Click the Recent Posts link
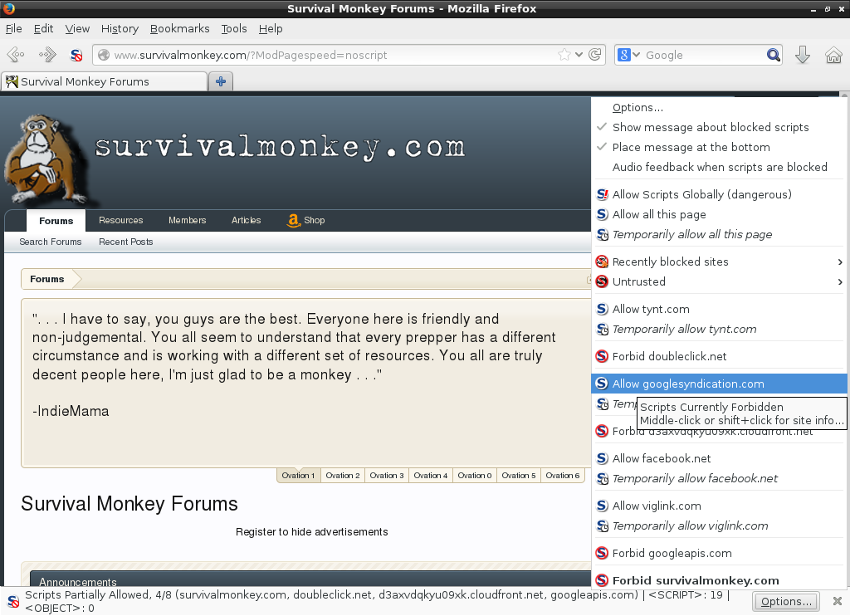Image resolution: width=850 pixels, height=616 pixels. (x=126, y=242)
